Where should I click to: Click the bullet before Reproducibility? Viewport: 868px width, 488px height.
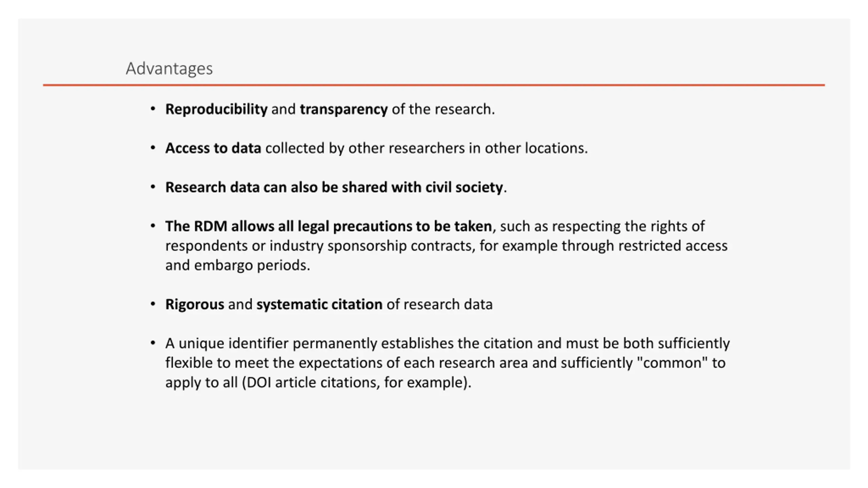pyautogui.click(x=153, y=109)
